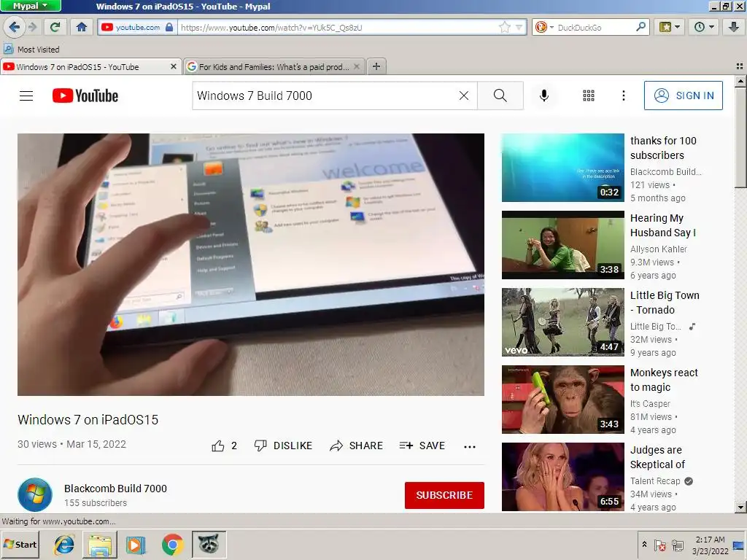Open the more actions ellipsis under video

click(x=470, y=446)
